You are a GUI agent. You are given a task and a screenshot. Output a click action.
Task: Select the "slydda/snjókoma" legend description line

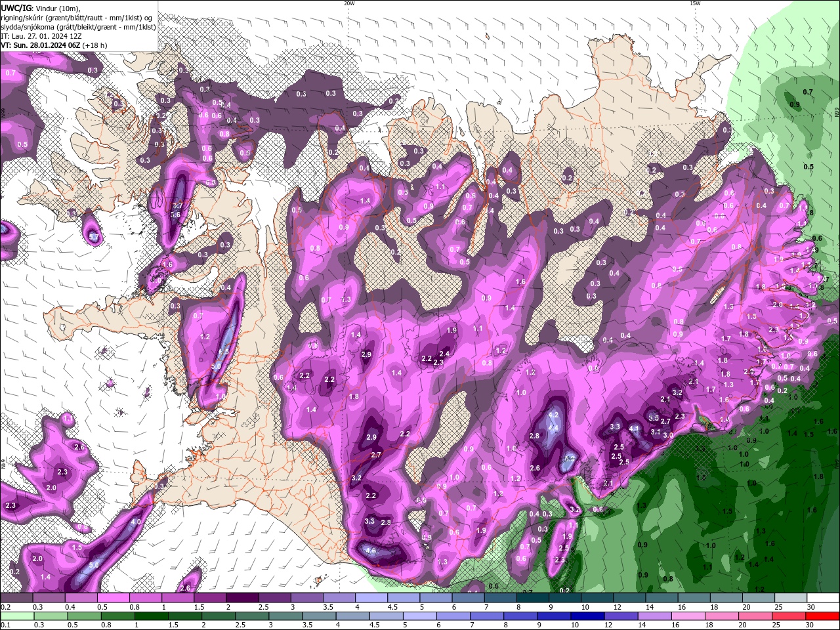point(78,27)
